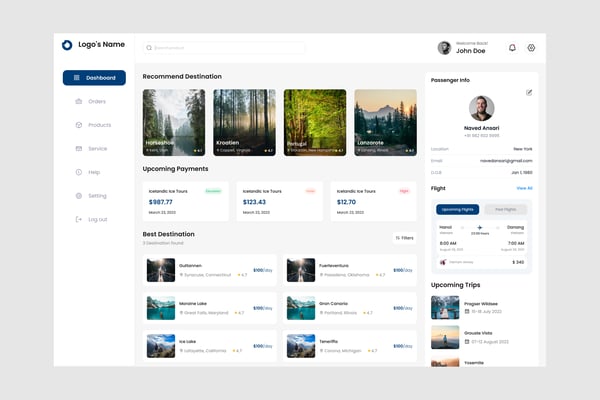The height and width of the screenshot is (400, 600).
Task: Open the $123.43 payment card
Action: [280, 201]
